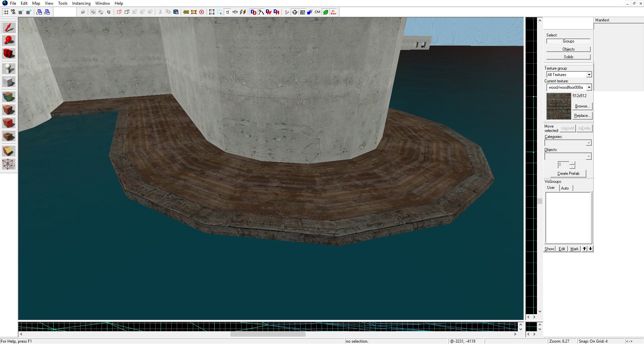
Task: Choose the Camera tool
Action: click(9, 54)
